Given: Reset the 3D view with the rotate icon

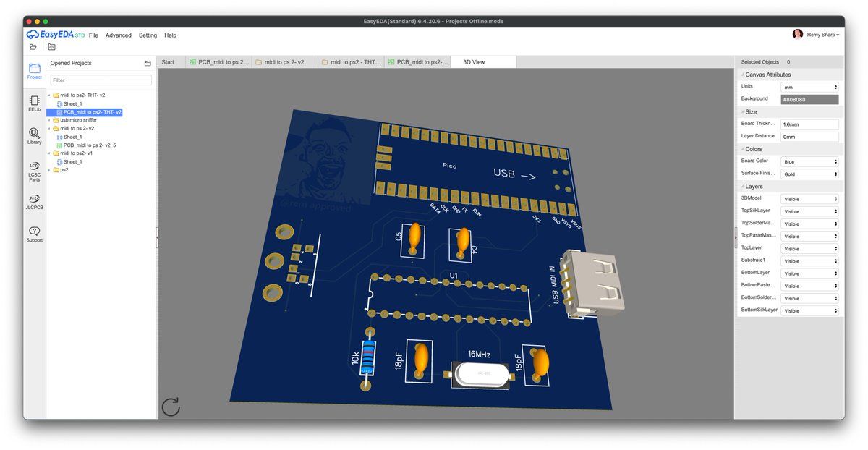Looking at the screenshot, I should (x=171, y=407).
